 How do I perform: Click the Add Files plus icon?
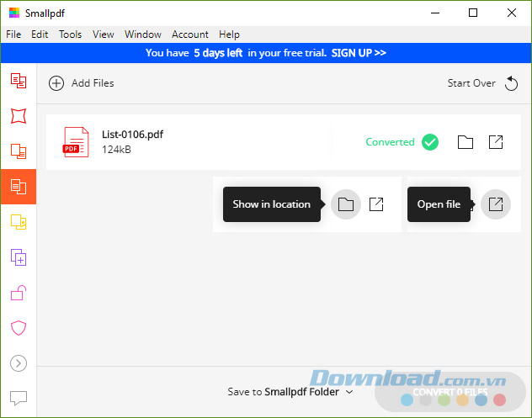point(56,83)
